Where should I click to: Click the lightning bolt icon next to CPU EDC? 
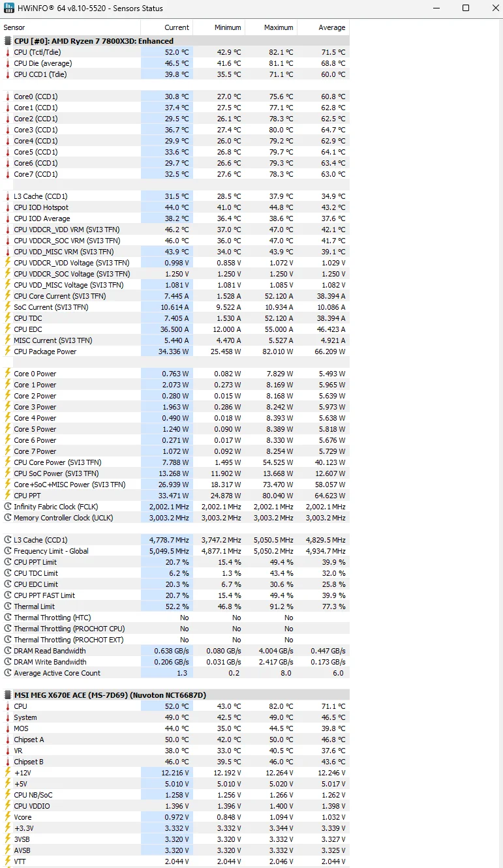8,329
